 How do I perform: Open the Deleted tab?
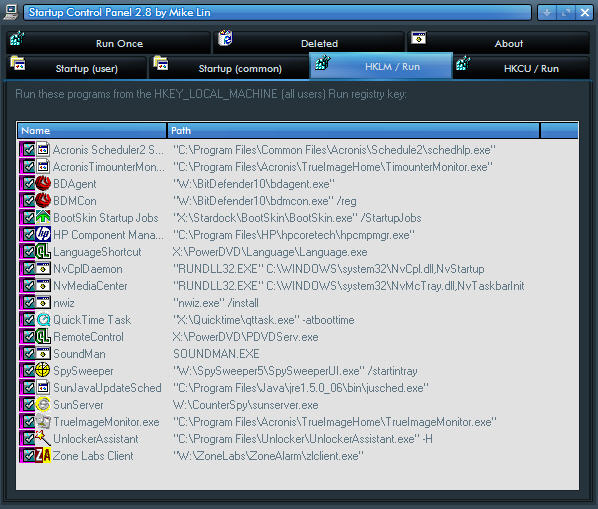click(309, 43)
